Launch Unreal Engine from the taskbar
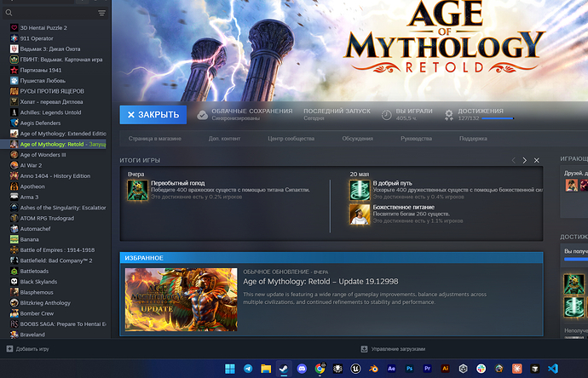This screenshot has height=378, width=588. click(x=355, y=369)
